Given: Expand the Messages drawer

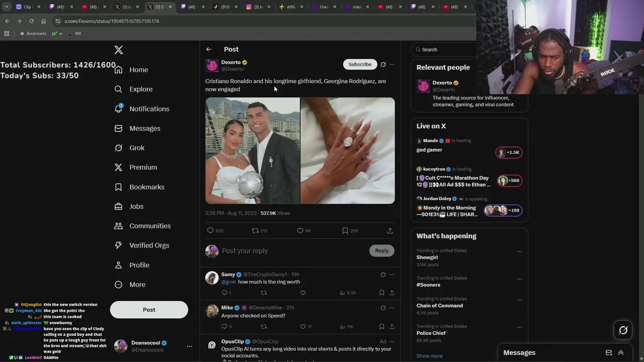Looking at the screenshot, I should [x=621, y=353].
